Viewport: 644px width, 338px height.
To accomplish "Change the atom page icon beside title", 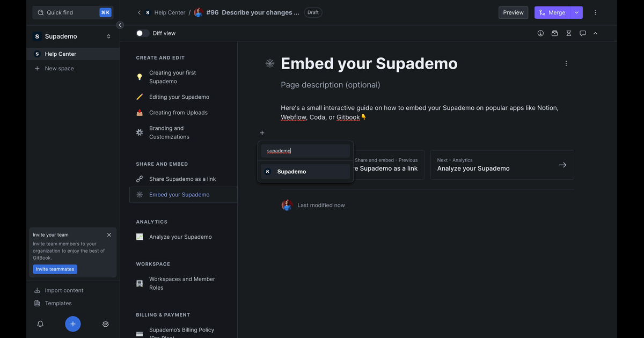I will tap(270, 63).
